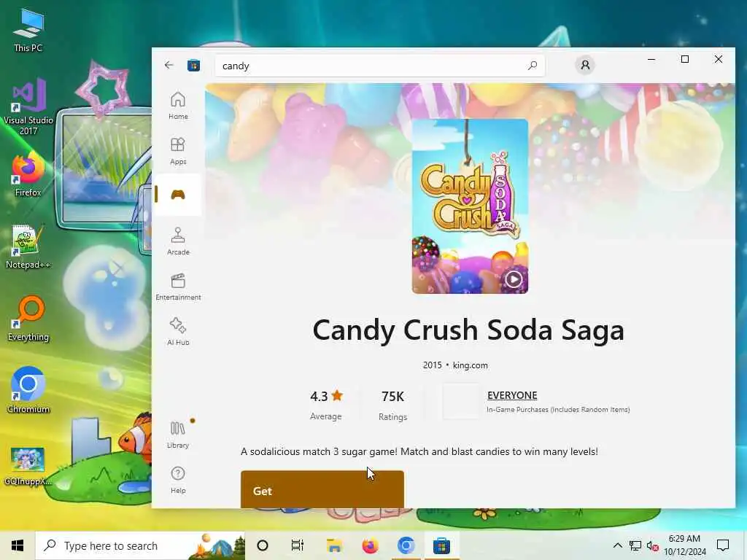747x560 pixels.
Task: Open the user account profile icon
Action: (585, 65)
